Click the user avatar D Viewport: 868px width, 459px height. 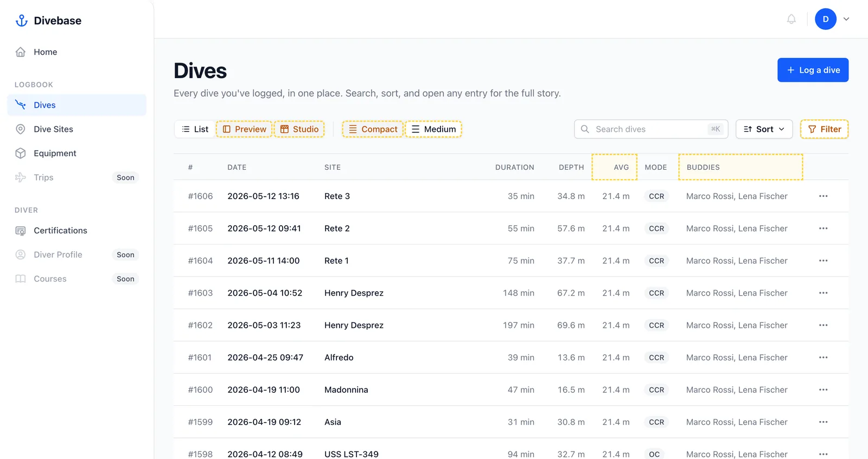(825, 19)
